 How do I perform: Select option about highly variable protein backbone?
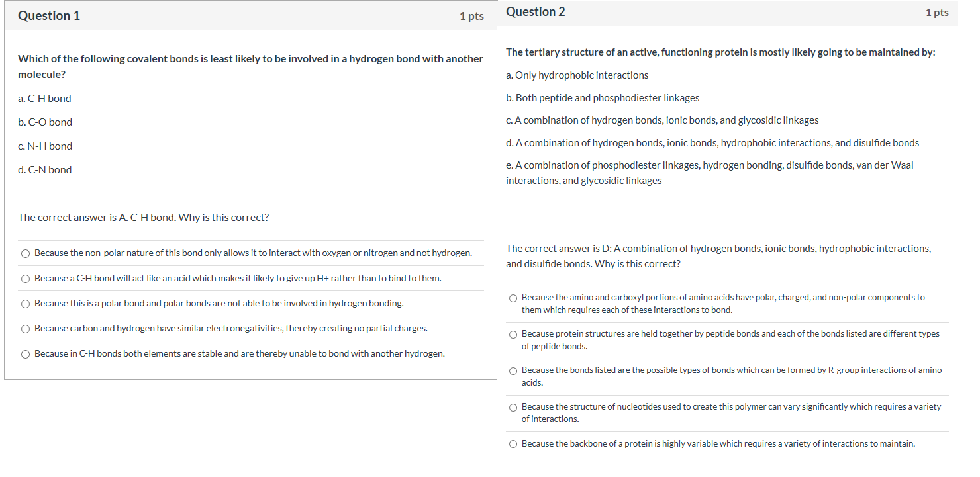pos(513,443)
